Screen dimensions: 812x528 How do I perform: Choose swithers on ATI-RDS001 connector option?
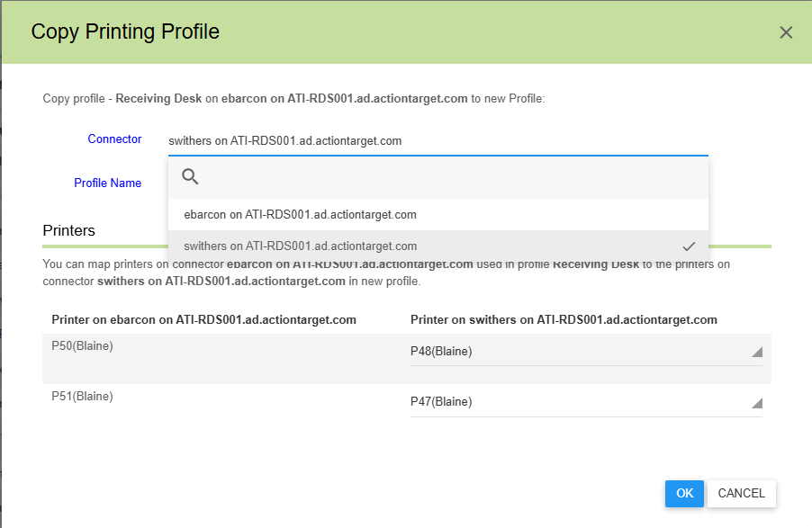(300, 246)
